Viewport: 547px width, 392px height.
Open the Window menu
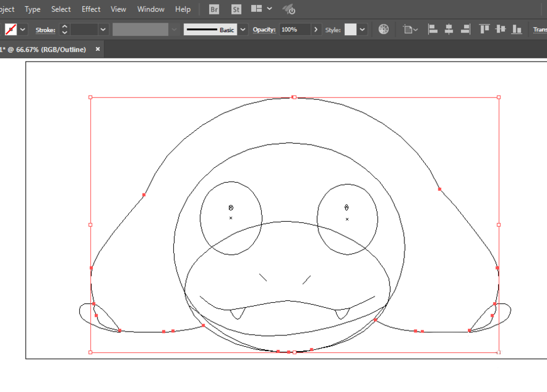pyautogui.click(x=151, y=9)
